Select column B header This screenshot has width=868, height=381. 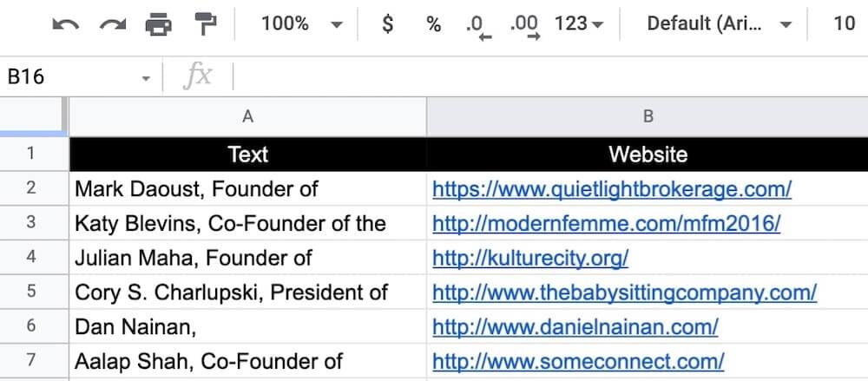click(x=647, y=116)
